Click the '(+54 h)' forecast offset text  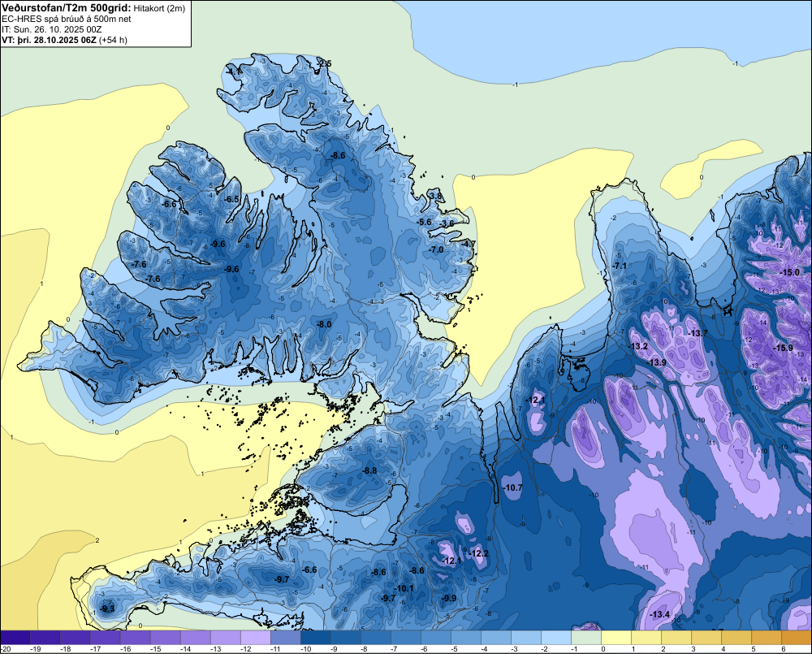[113, 40]
